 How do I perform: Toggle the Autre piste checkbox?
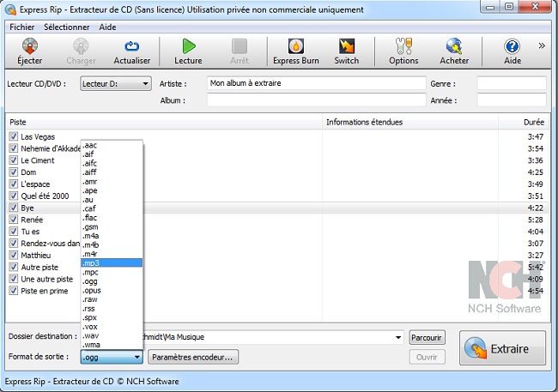coord(14,267)
